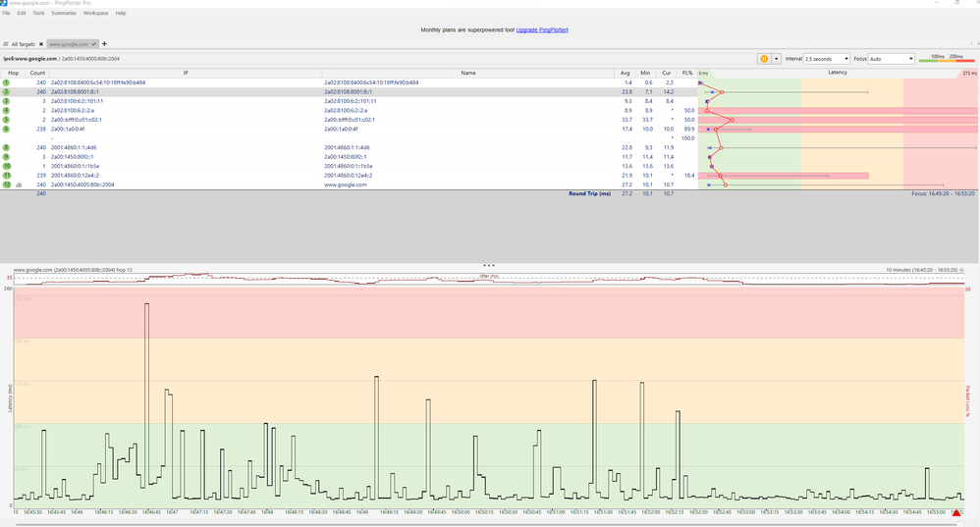Viewport: 980px width, 527px height.
Task: Open the Workspace menu
Action: pyautogui.click(x=95, y=13)
